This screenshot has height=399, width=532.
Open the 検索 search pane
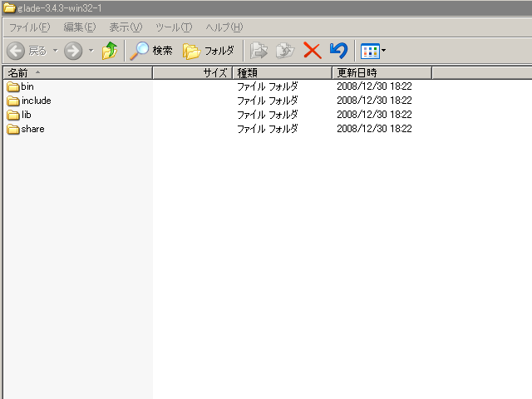[151, 51]
